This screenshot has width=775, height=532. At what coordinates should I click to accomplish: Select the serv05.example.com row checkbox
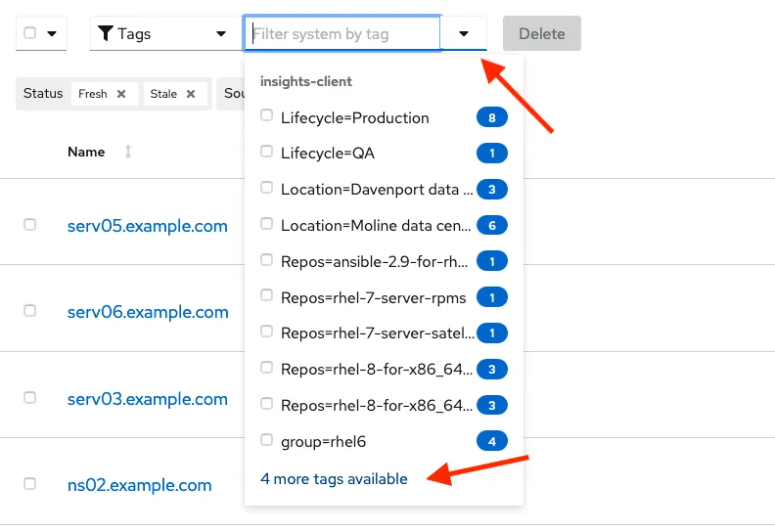29,225
